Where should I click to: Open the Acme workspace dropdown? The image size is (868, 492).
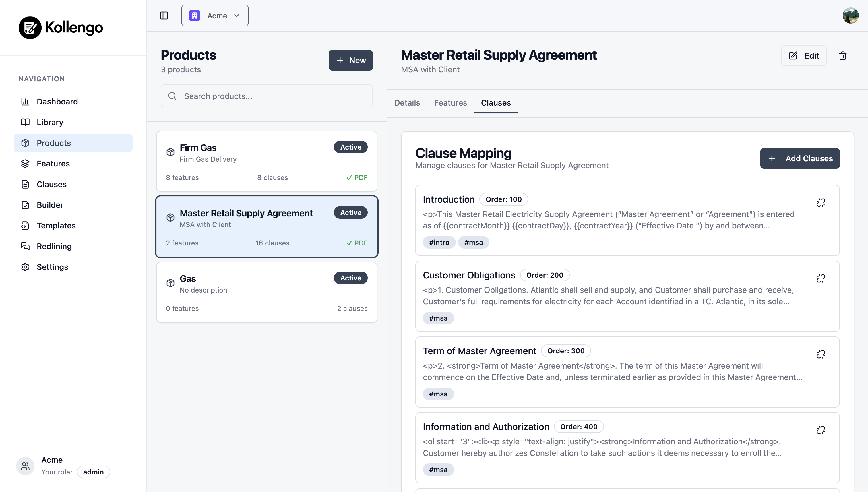pos(214,15)
